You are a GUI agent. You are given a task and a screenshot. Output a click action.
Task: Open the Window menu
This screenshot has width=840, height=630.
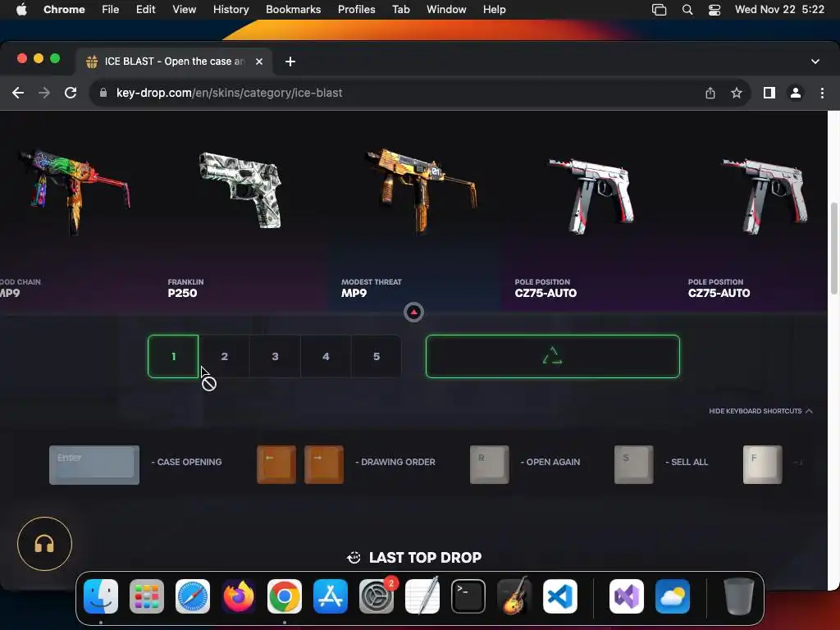446,9
